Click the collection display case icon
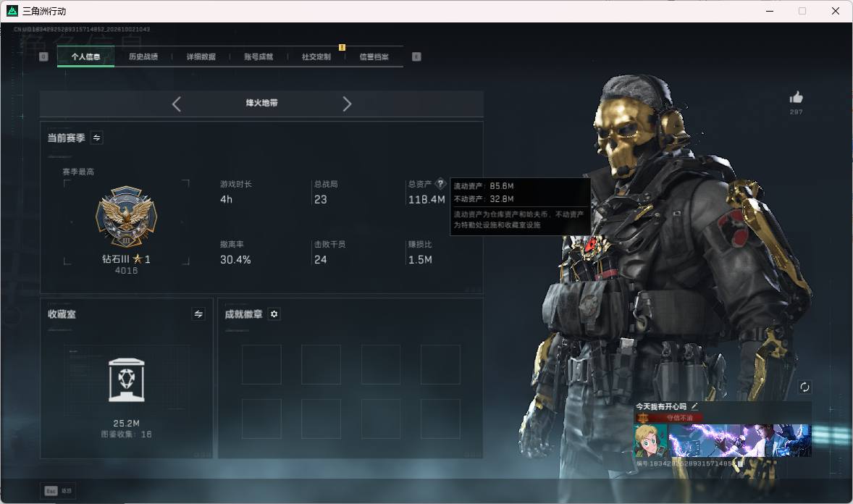The height and width of the screenshot is (504, 853). (x=127, y=380)
